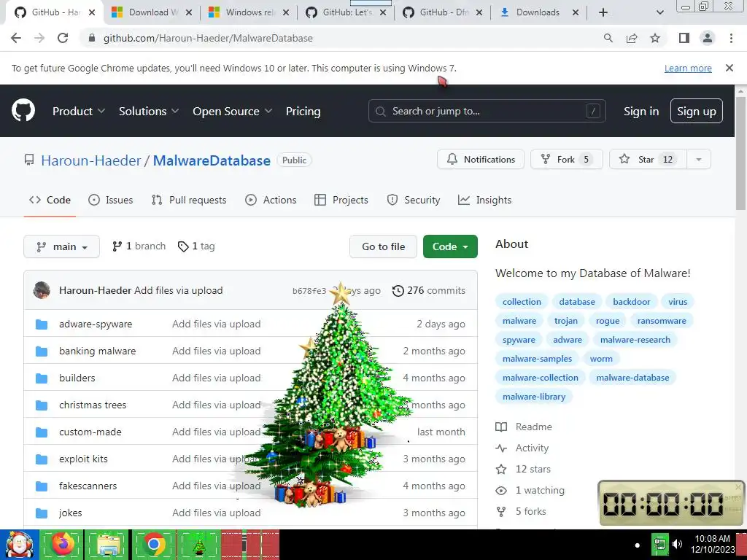
Task: Click the share page icon in address bar
Action: (632, 38)
